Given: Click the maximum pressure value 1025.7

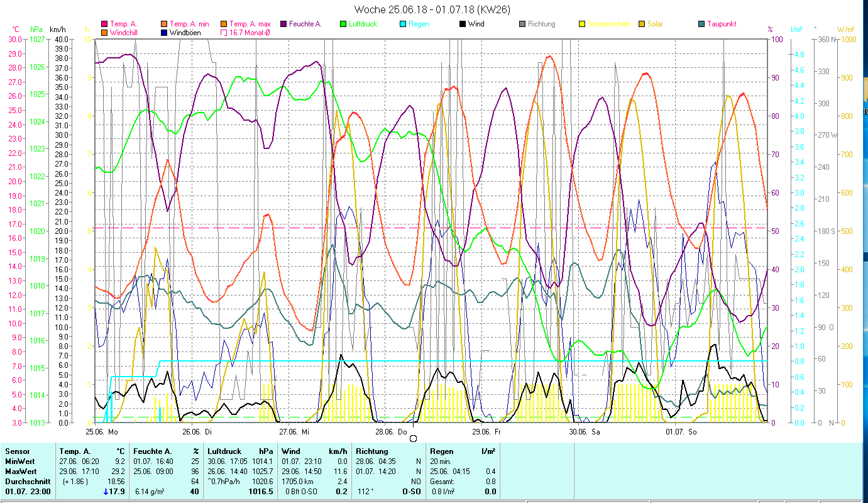Looking at the screenshot, I should pyautogui.click(x=262, y=471).
